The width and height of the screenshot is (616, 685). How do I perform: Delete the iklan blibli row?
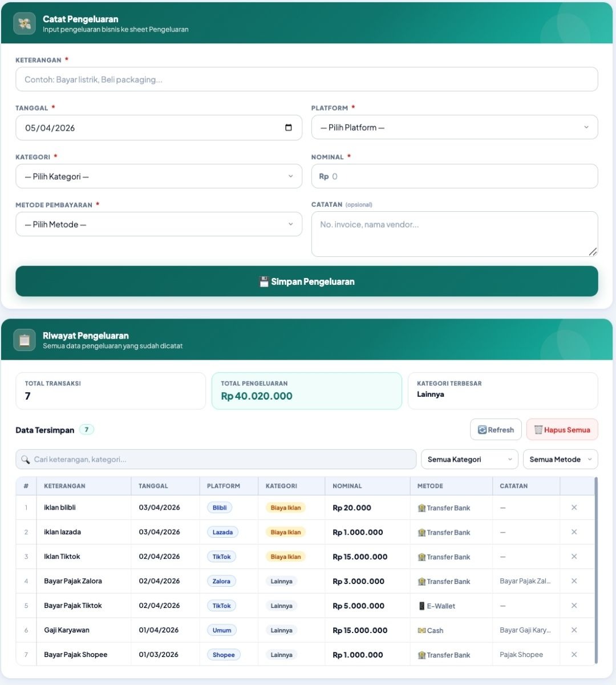574,507
